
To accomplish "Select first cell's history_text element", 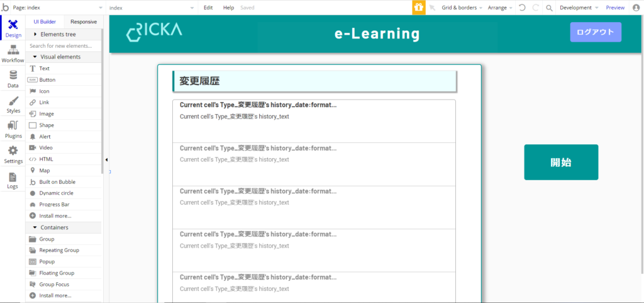I will click(x=234, y=117).
